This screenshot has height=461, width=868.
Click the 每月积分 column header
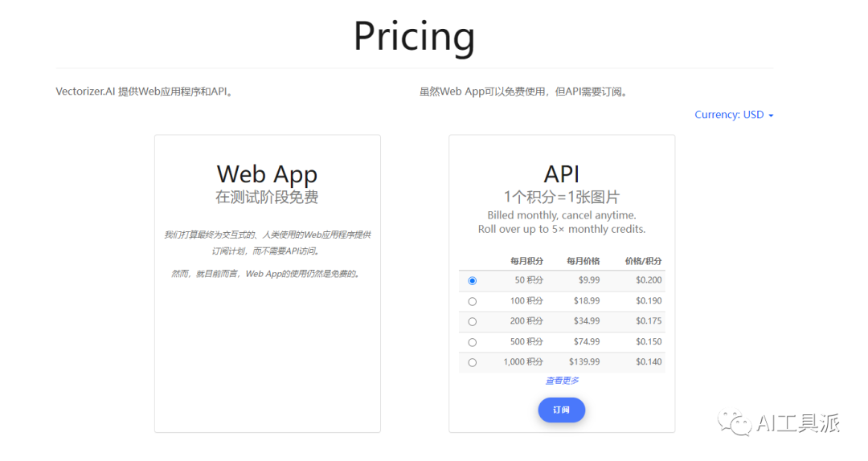point(526,261)
